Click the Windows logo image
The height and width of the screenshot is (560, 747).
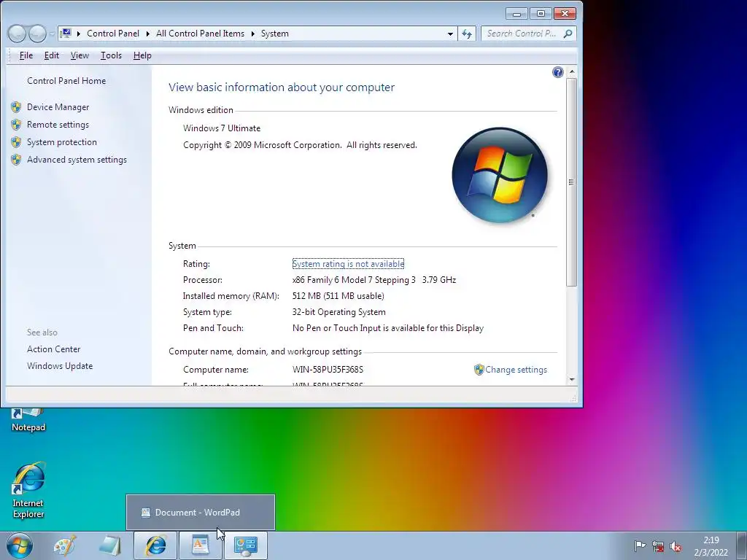pyautogui.click(x=500, y=175)
